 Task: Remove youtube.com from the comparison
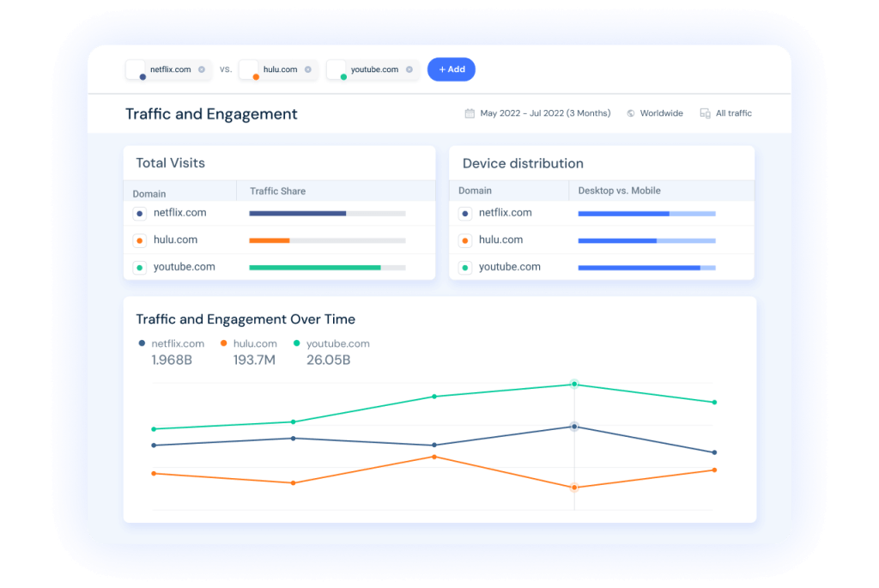click(x=409, y=70)
